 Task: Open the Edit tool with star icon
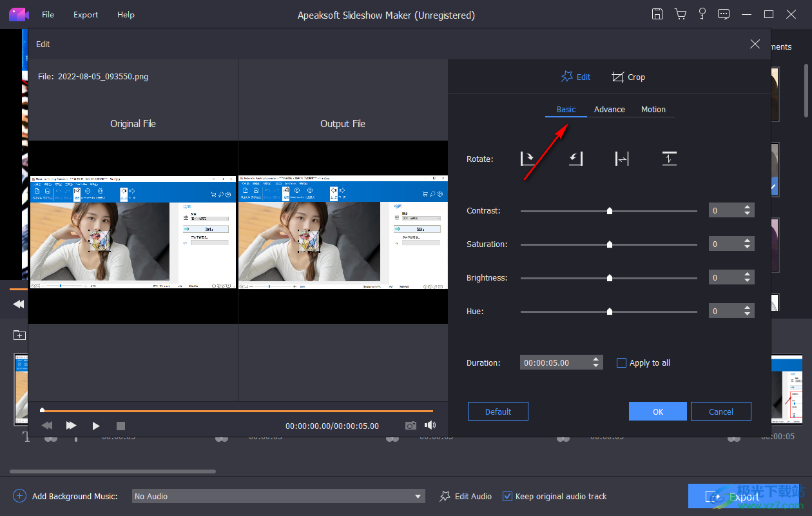pyautogui.click(x=575, y=77)
